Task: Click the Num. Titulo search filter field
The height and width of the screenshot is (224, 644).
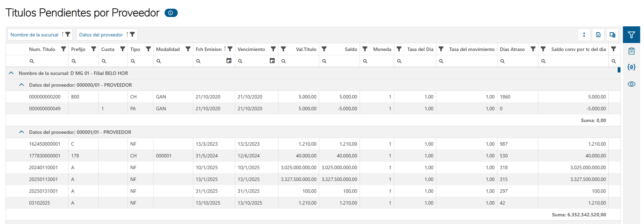Action: (x=48, y=61)
